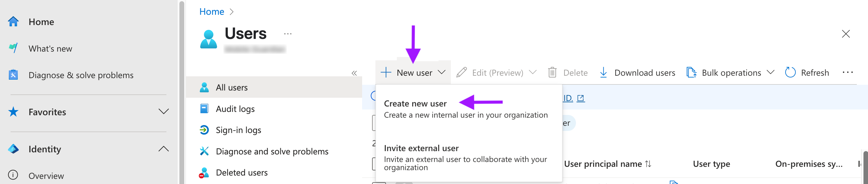Click the sidebar vertical scrollbar
This screenshot has height=184, width=868.
point(182,92)
